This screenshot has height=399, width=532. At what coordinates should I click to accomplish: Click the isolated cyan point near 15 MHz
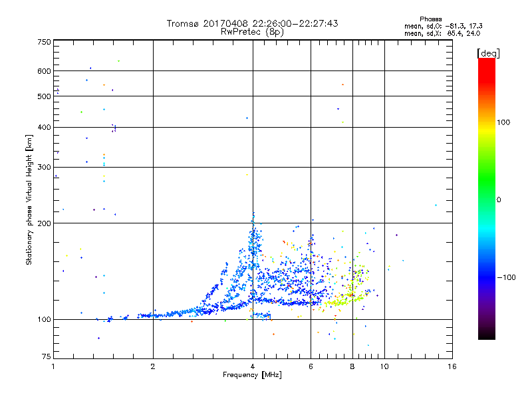[x=436, y=205]
